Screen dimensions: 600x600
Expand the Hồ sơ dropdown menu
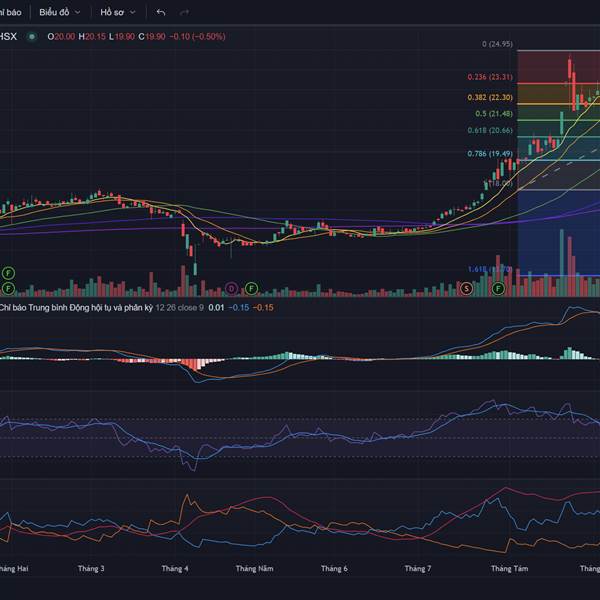coord(117,12)
